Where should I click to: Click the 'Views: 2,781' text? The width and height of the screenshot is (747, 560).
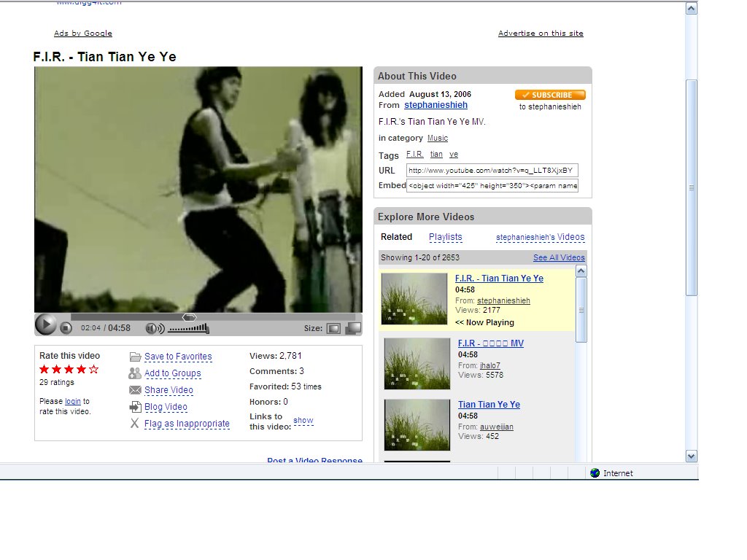pos(275,356)
